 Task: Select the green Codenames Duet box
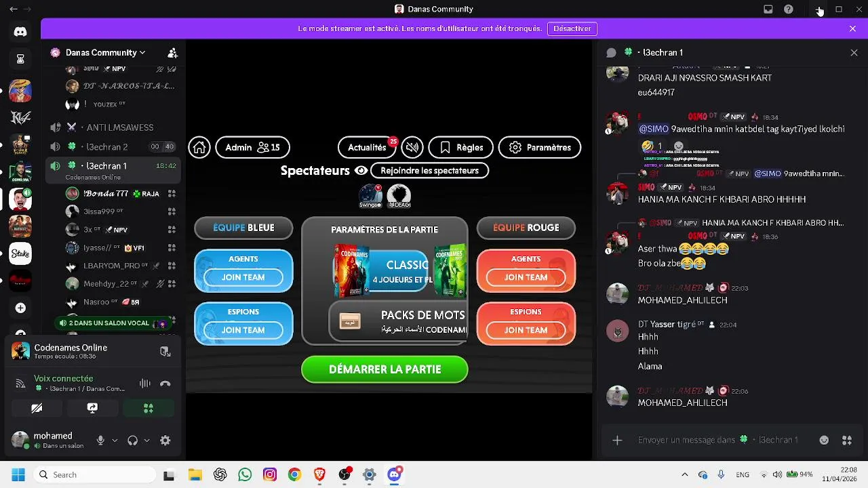pos(450,271)
